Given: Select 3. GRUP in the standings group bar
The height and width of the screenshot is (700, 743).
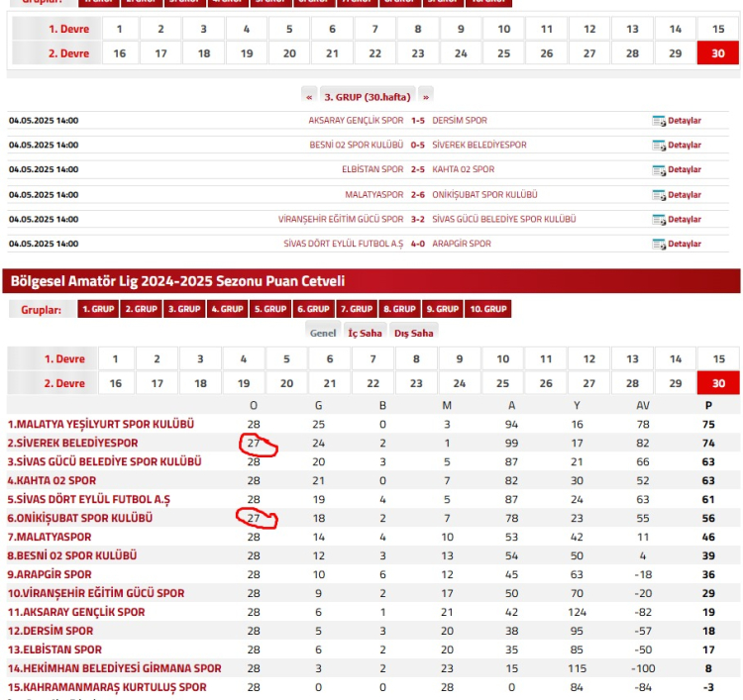Looking at the screenshot, I should click(183, 309).
